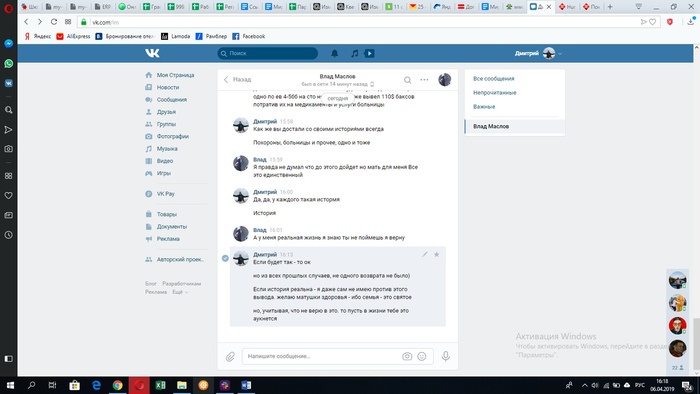Select the Влад Маслов conversation tab
Viewport: 700px width, 394px height.
click(515, 126)
